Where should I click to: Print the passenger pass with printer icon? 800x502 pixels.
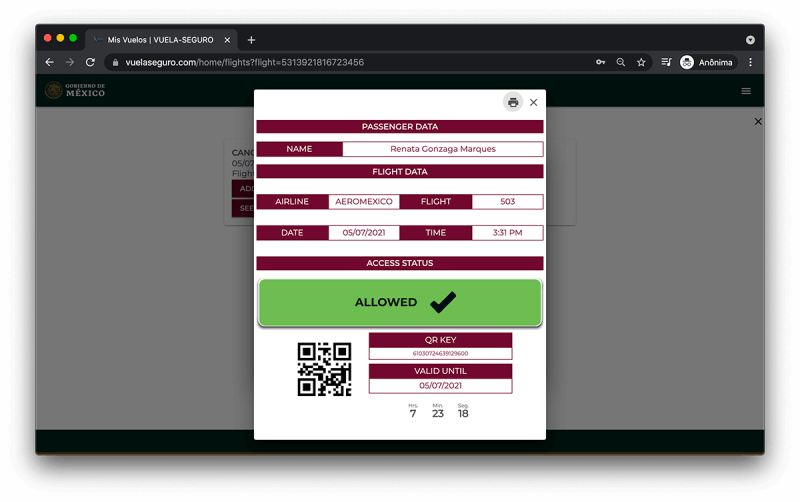[x=513, y=103]
